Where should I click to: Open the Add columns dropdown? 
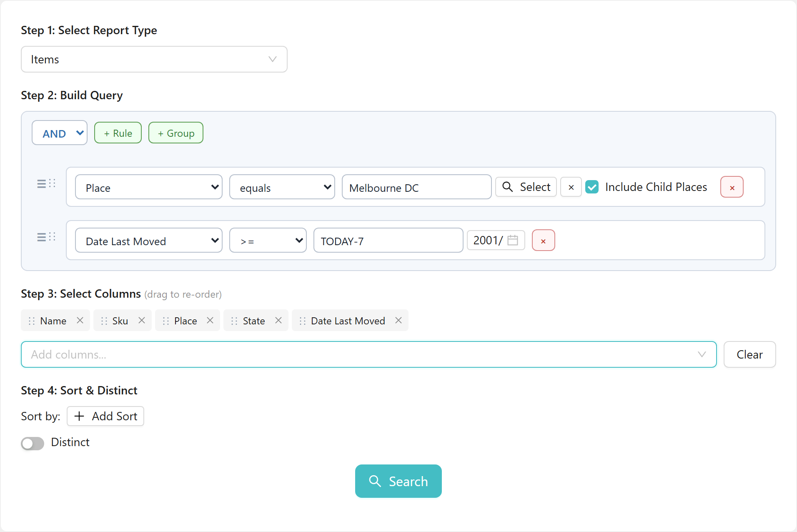369,354
